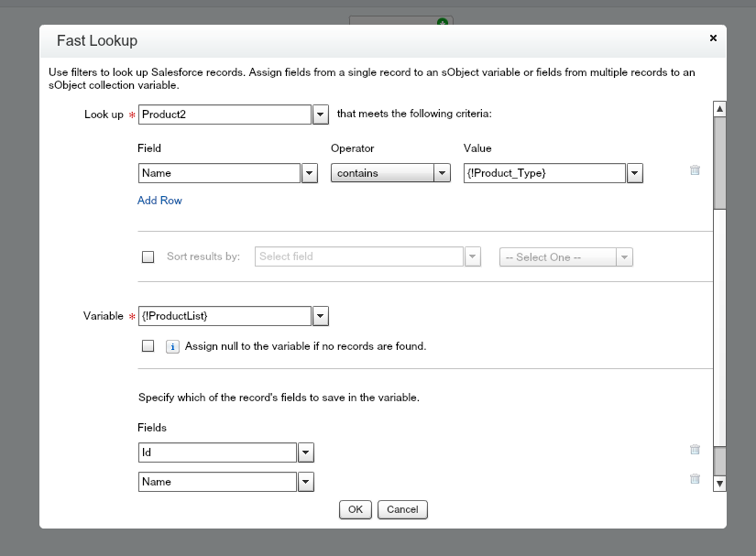This screenshot has width=756, height=556.
Task: Expand the Id field dropdown
Action: coord(306,452)
